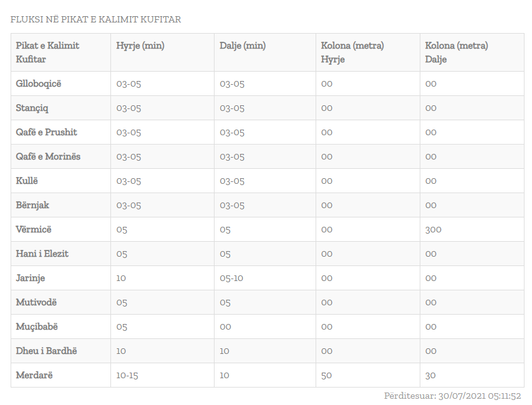Click the Përditesuar timestamp text
532x405 pixels.
[x=452, y=396]
